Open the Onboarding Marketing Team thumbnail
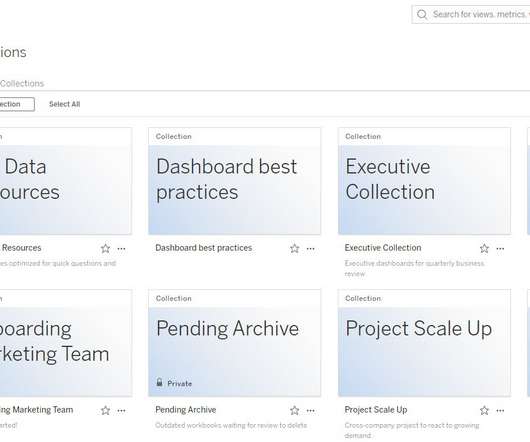530x442 pixels. click(x=66, y=343)
